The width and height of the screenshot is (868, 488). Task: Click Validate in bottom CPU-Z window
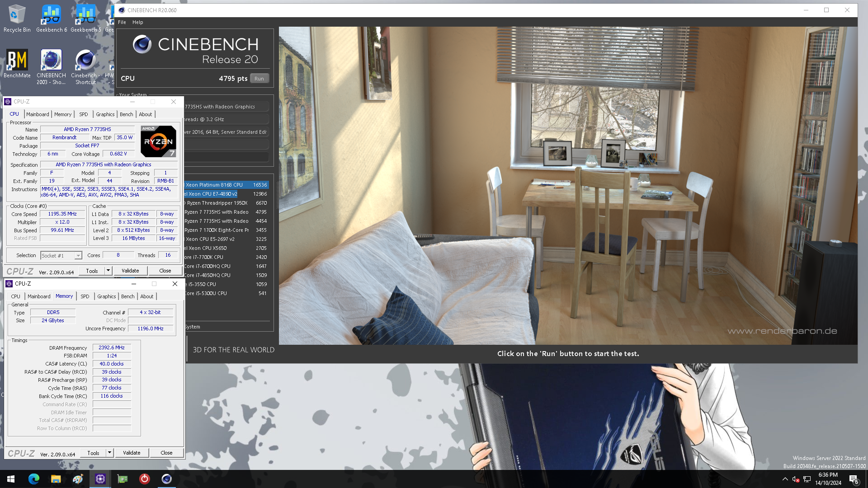(x=132, y=453)
